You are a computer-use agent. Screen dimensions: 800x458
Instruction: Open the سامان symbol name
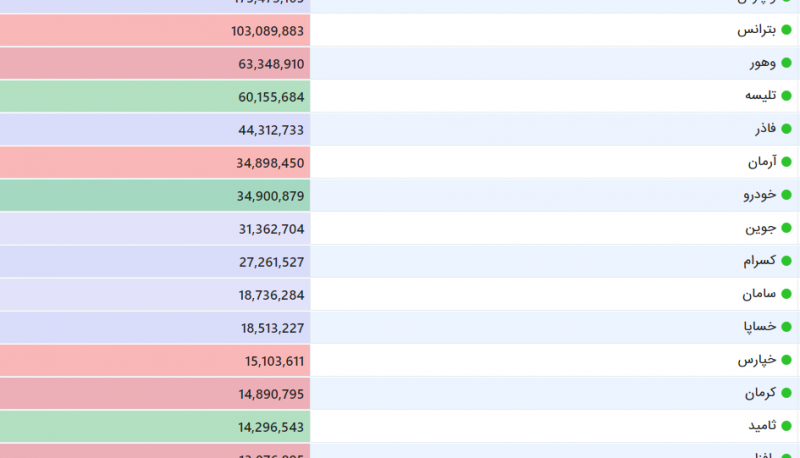[x=759, y=294]
